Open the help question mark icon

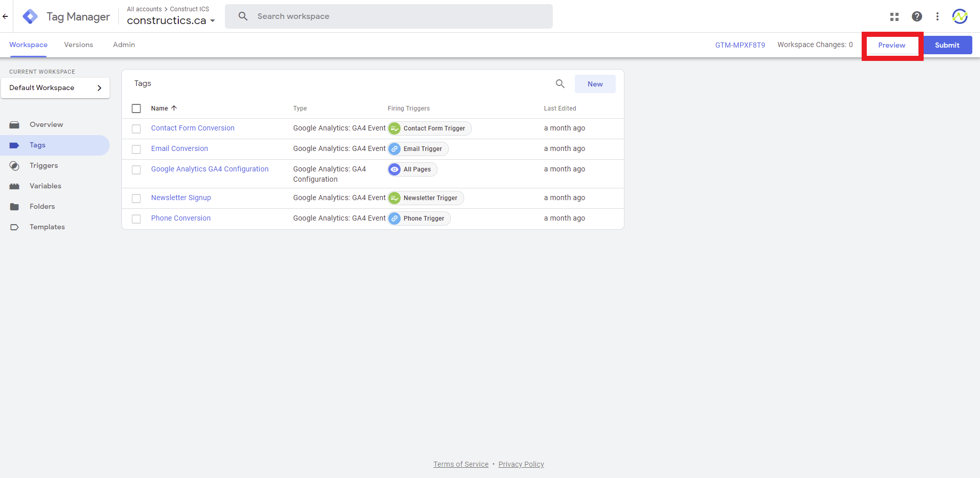click(916, 16)
